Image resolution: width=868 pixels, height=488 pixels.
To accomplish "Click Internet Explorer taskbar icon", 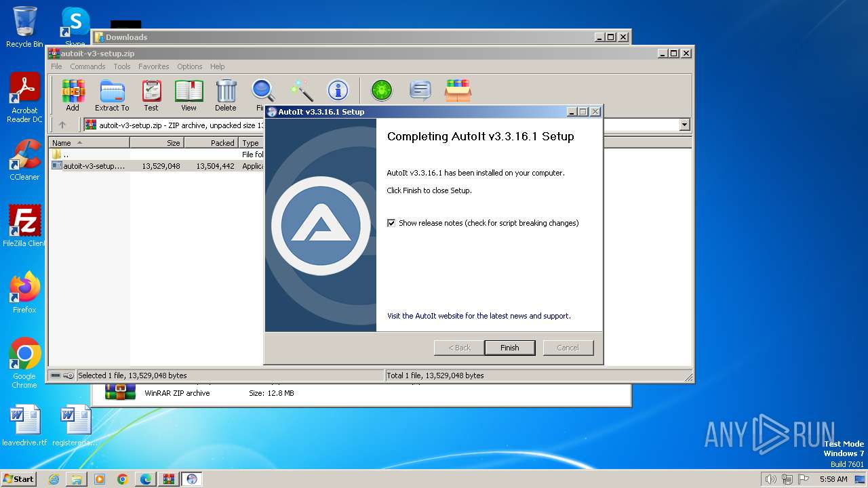I will click(x=54, y=479).
